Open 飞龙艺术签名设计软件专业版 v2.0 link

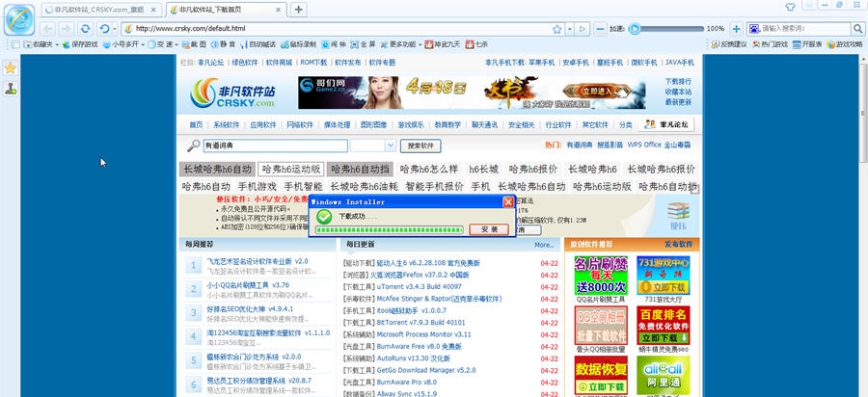coord(258,261)
